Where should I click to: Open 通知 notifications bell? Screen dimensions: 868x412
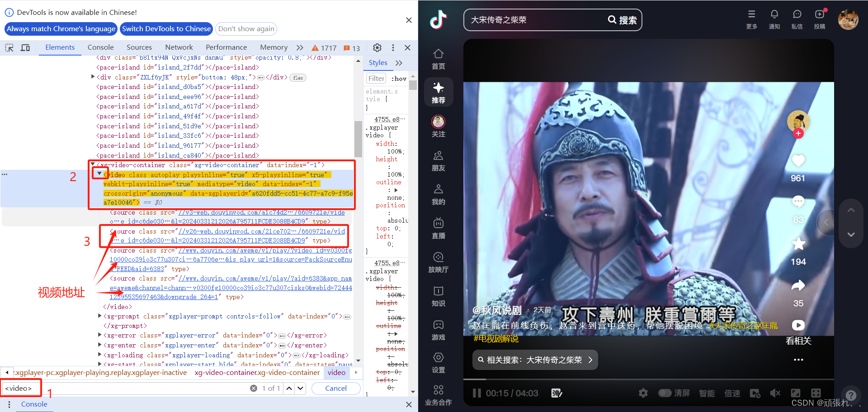pyautogui.click(x=774, y=19)
